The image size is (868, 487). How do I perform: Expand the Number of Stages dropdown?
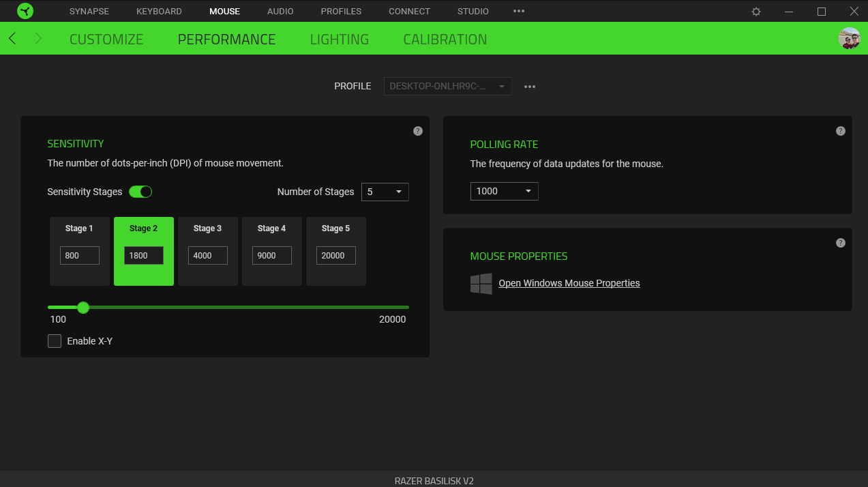[385, 192]
